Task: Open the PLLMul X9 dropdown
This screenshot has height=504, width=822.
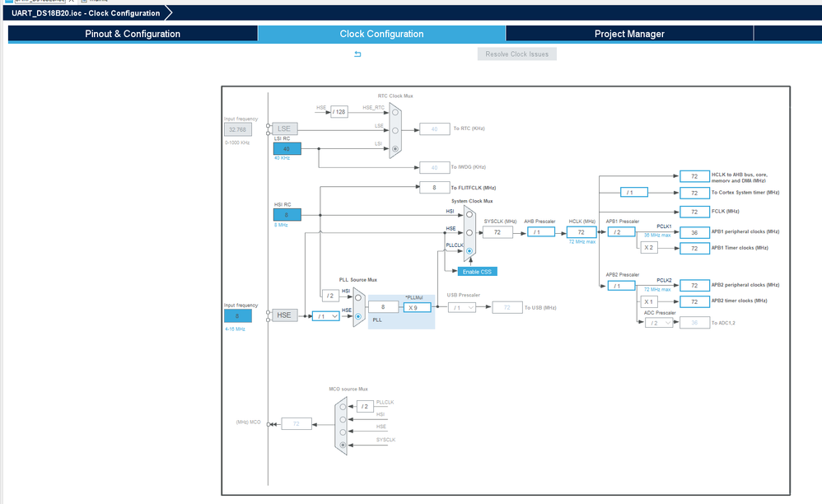Action: coord(418,307)
